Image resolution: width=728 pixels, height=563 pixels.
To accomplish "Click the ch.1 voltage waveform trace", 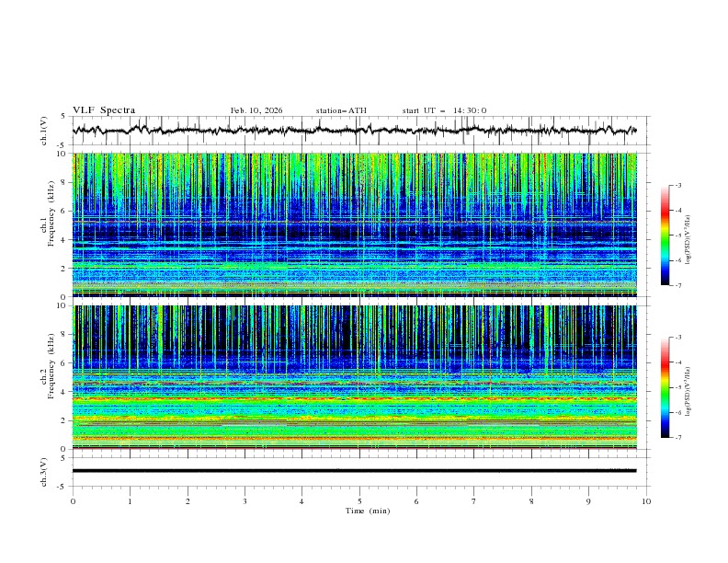I will pos(355,130).
